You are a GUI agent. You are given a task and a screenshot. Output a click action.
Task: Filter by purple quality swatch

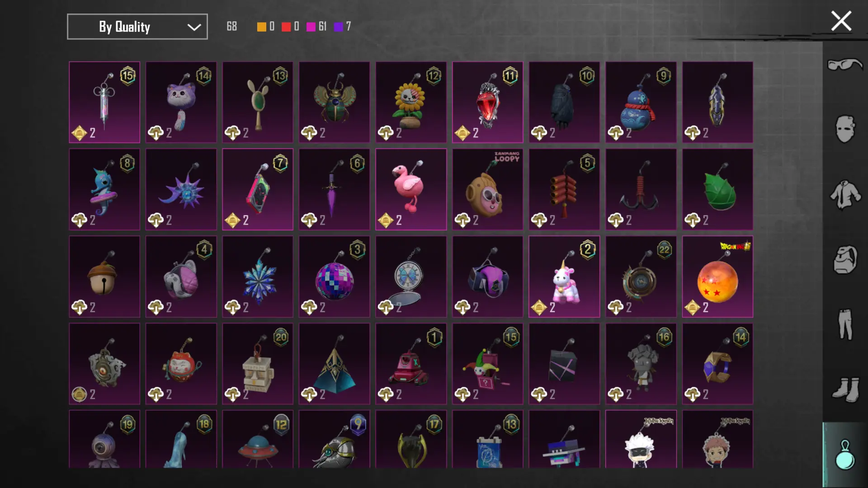pyautogui.click(x=339, y=27)
